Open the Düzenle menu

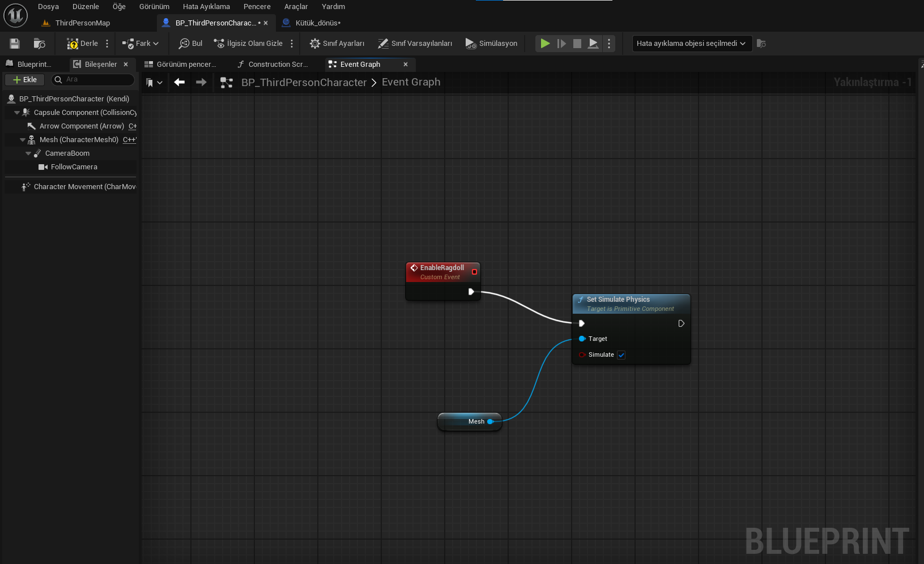point(86,7)
